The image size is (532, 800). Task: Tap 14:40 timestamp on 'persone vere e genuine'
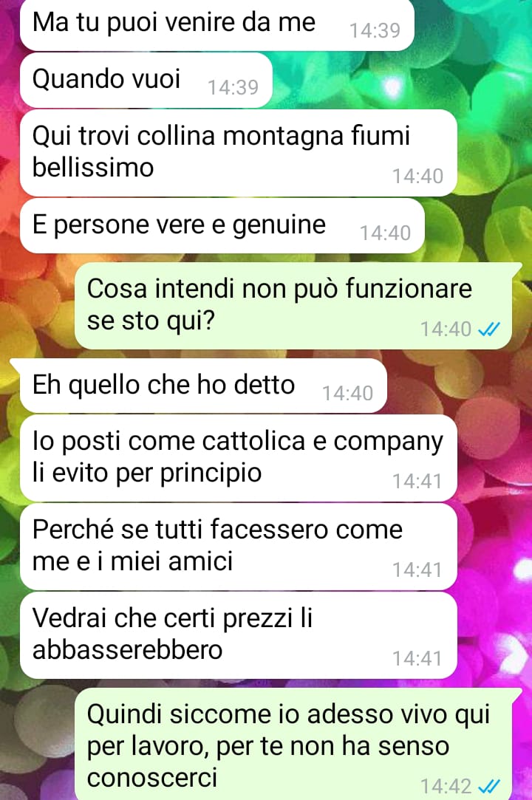coord(386,233)
